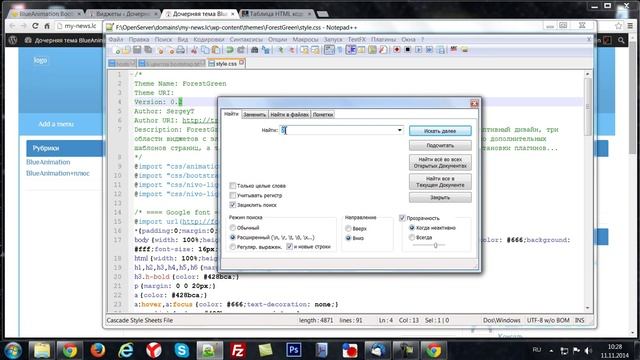640x360 pixels.
Task: Create a new file via Notepad++ toolbar
Action: (117, 50)
